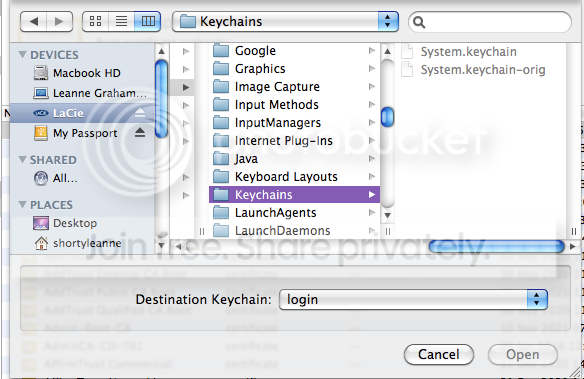Click the Google folder icon
The width and height of the screenshot is (584, 379).
(221, 50)
